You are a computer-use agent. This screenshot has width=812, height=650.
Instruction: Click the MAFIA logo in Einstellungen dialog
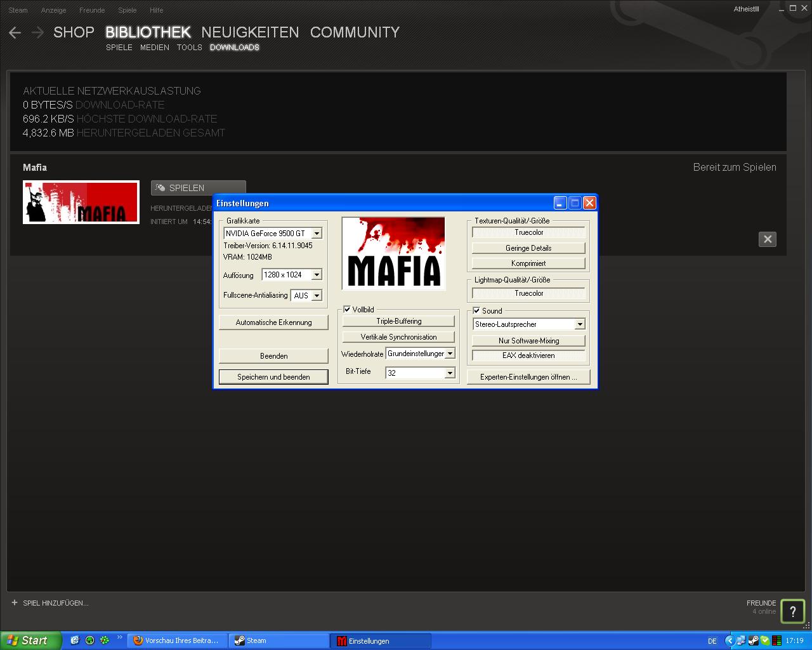click(393, 253)
